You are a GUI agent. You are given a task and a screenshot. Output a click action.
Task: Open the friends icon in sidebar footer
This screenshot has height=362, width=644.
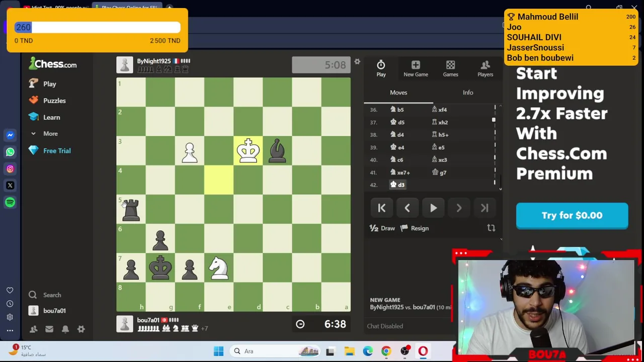(x=33, y=329)
